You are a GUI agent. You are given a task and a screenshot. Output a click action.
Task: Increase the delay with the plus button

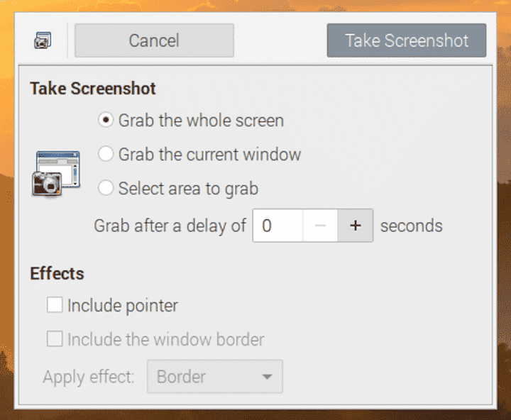356,226
